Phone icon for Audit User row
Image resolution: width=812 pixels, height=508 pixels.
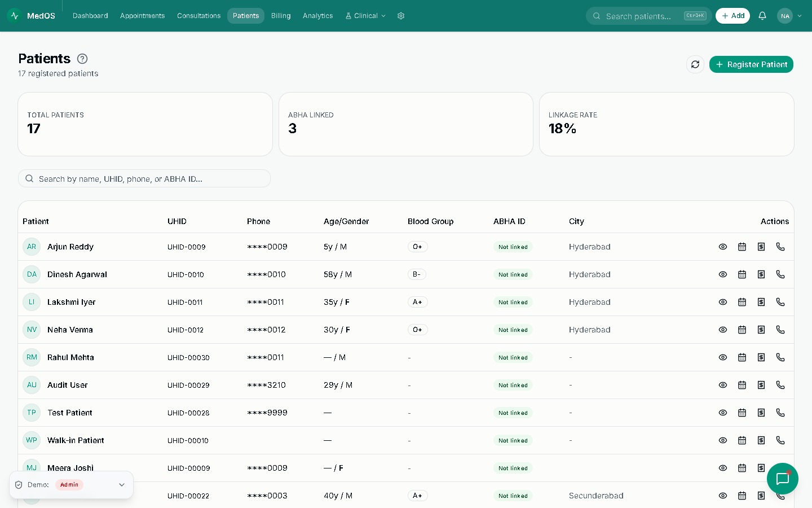pos(780,385)
